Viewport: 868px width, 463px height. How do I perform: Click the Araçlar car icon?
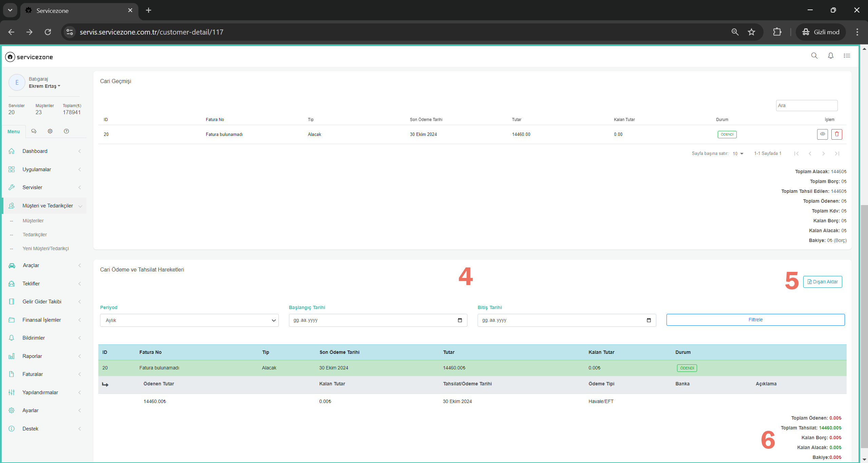tap(12, 265)
